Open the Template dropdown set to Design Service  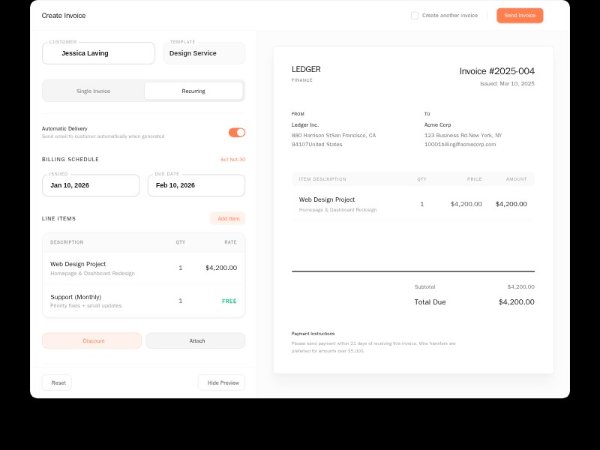tap(204, 53)
